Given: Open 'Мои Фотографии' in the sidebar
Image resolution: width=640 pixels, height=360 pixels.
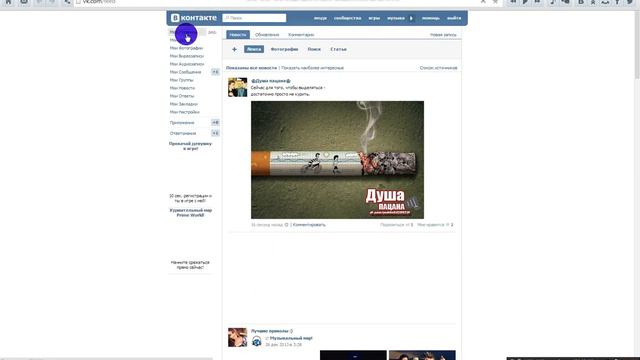Looking at the screenshot, I should pos(186,48).
